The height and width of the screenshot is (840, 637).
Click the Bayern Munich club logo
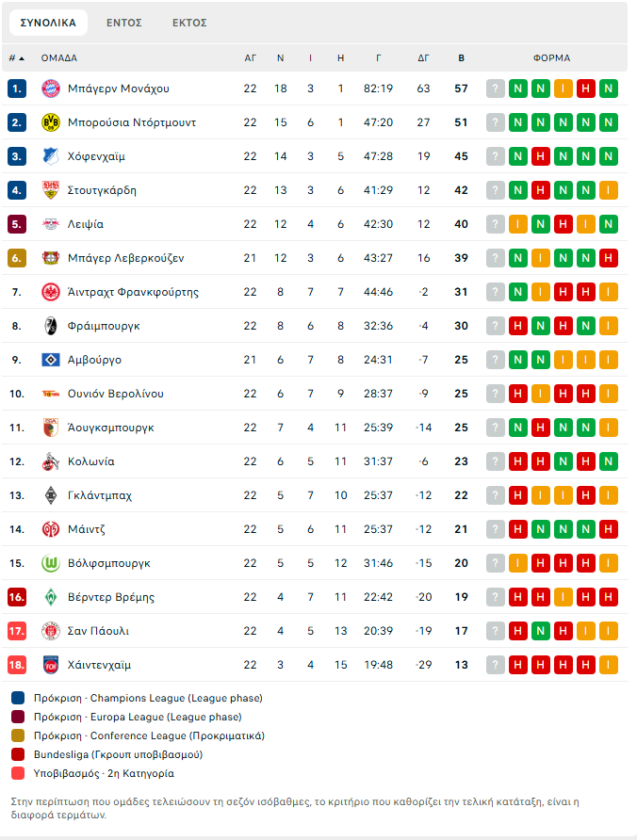51,89
